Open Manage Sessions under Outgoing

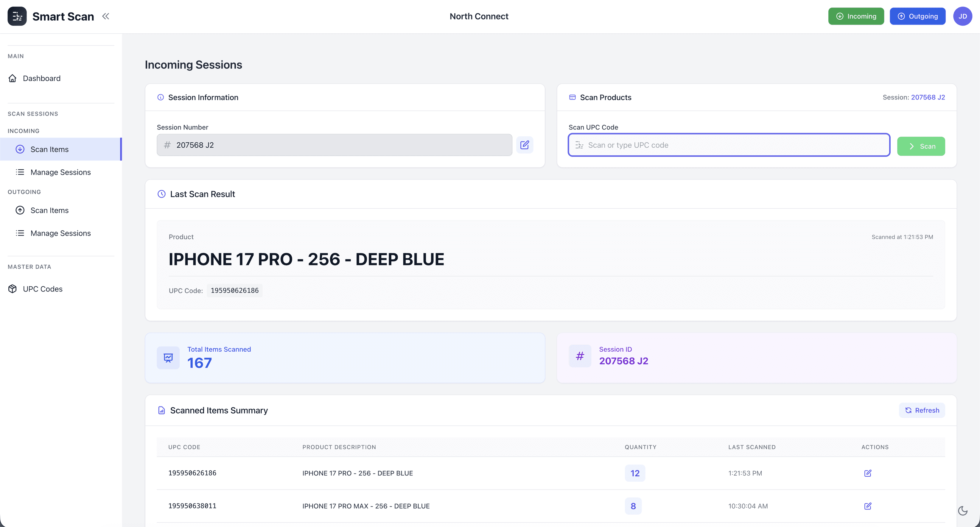(x=60, y=233)
